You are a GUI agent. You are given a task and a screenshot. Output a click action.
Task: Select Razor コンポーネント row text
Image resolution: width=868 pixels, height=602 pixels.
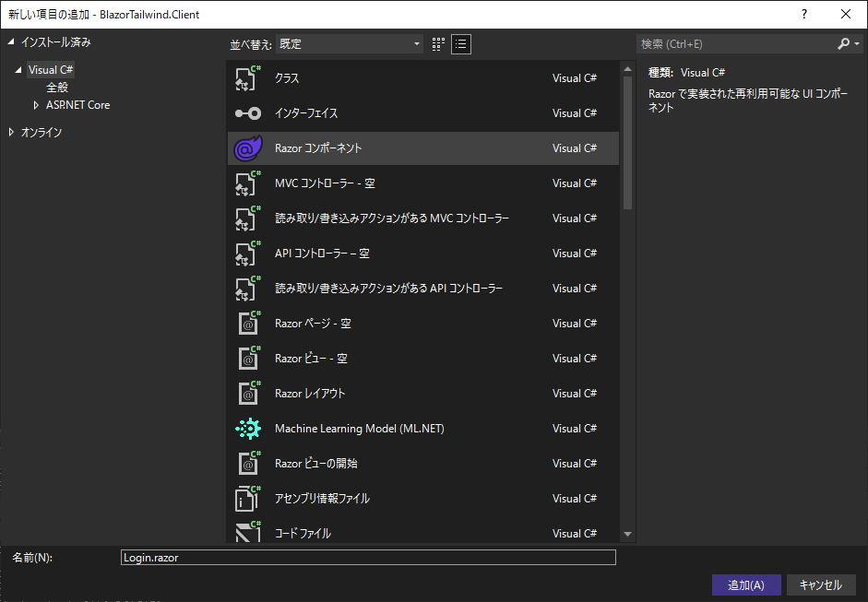coord(318,148)
